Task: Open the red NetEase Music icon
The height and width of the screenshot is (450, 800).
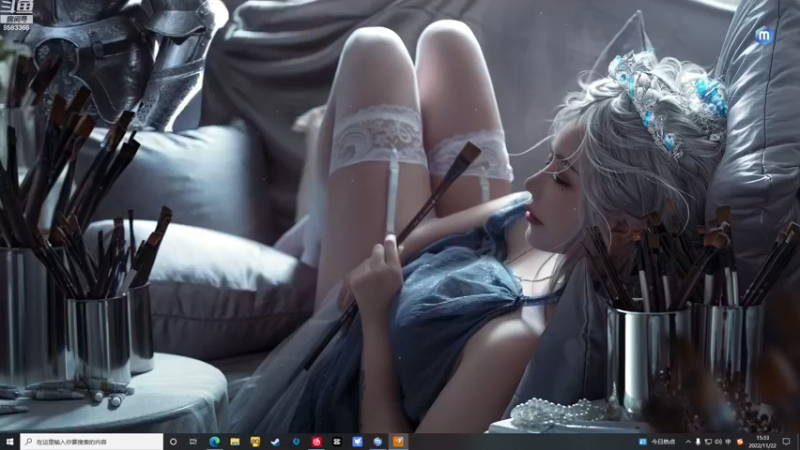Action: 316,441
